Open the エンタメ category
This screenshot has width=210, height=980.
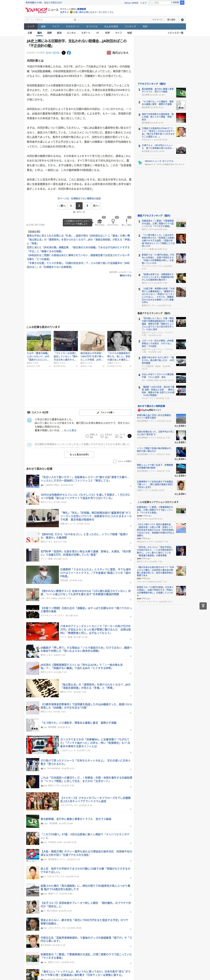point(71,33)
